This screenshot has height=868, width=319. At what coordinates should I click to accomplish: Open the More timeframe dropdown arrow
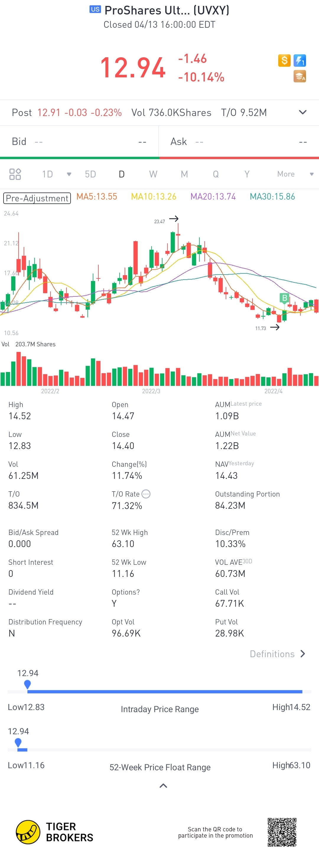[312, 174]
